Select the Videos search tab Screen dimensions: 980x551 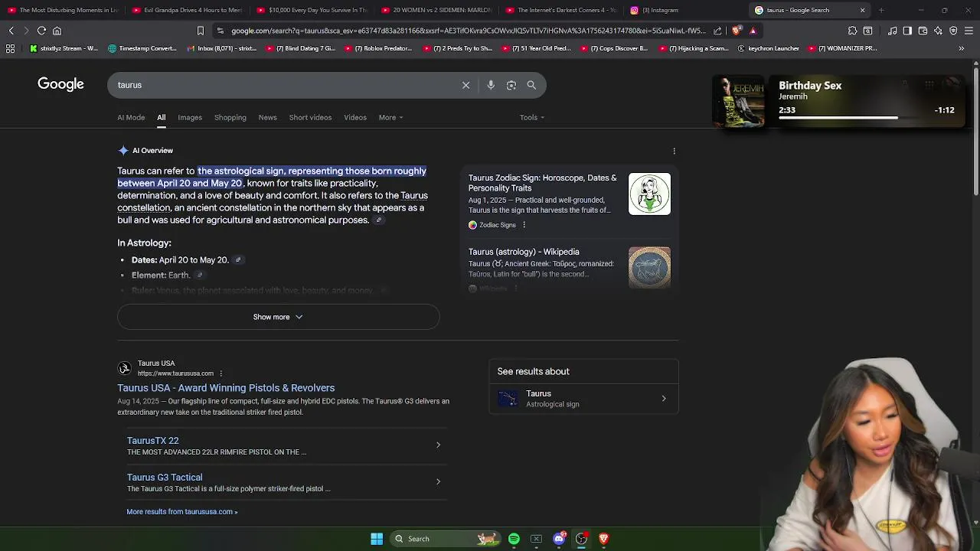[355, 117]
